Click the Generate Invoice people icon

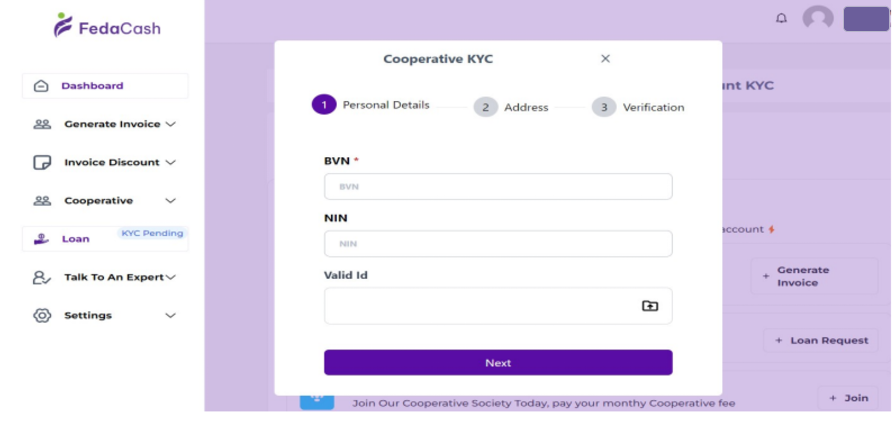point(42,124)
